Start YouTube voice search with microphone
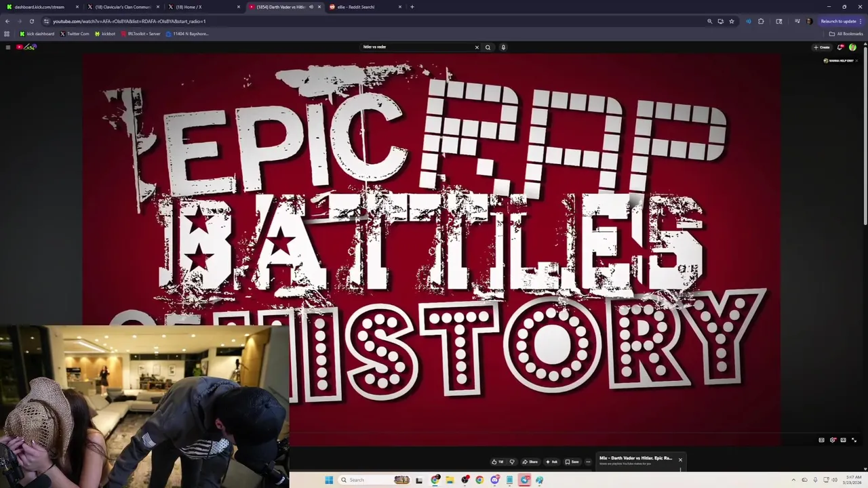 503,47
